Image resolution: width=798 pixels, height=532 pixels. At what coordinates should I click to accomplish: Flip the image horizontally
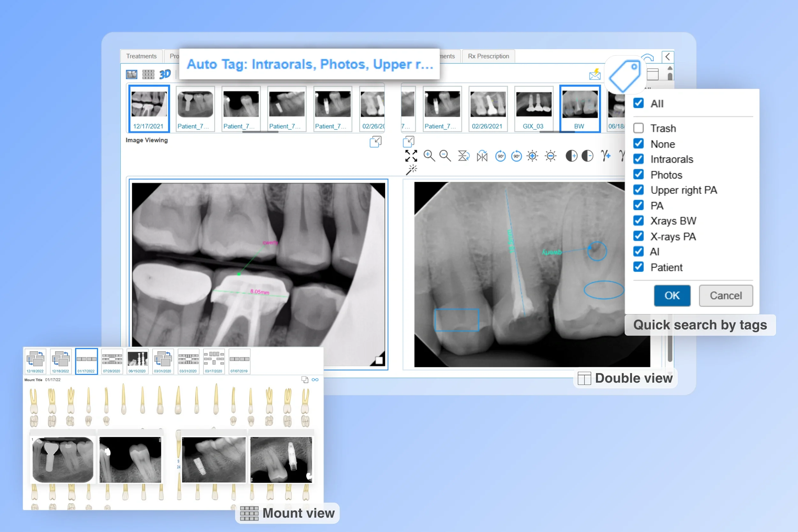pos(482,156)
